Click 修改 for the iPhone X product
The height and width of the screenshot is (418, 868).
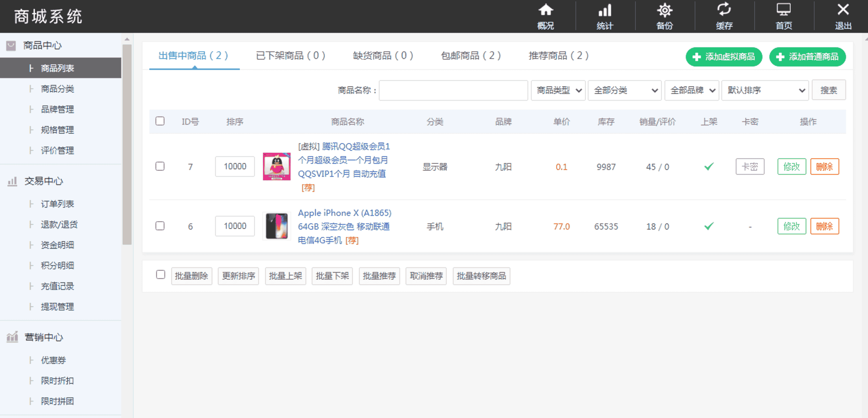click(x=792, y=226)
